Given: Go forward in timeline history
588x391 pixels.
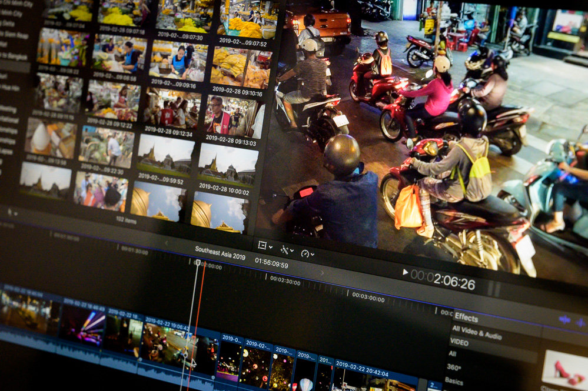Looking at the screenshot, I should [322, 273].
